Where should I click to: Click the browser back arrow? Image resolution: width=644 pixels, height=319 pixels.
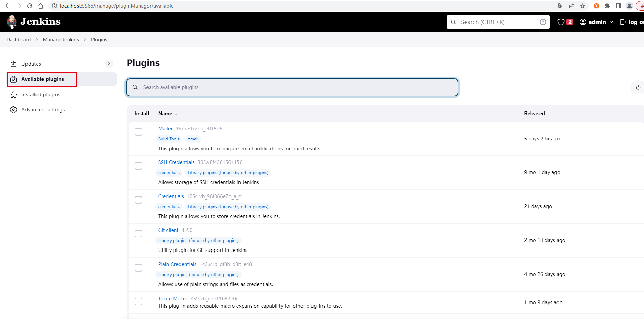click(x=8, y=6)
